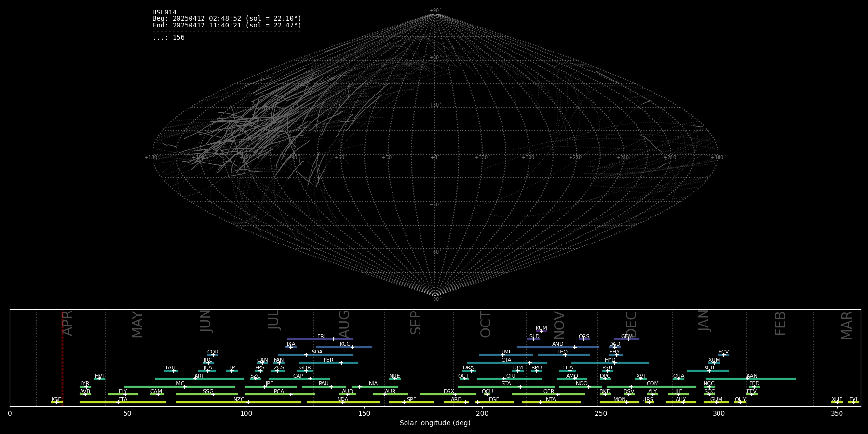This screenshot has width=868, height=434.
Task: Click the purple ERI activity bar
Action: click(320, 339)
